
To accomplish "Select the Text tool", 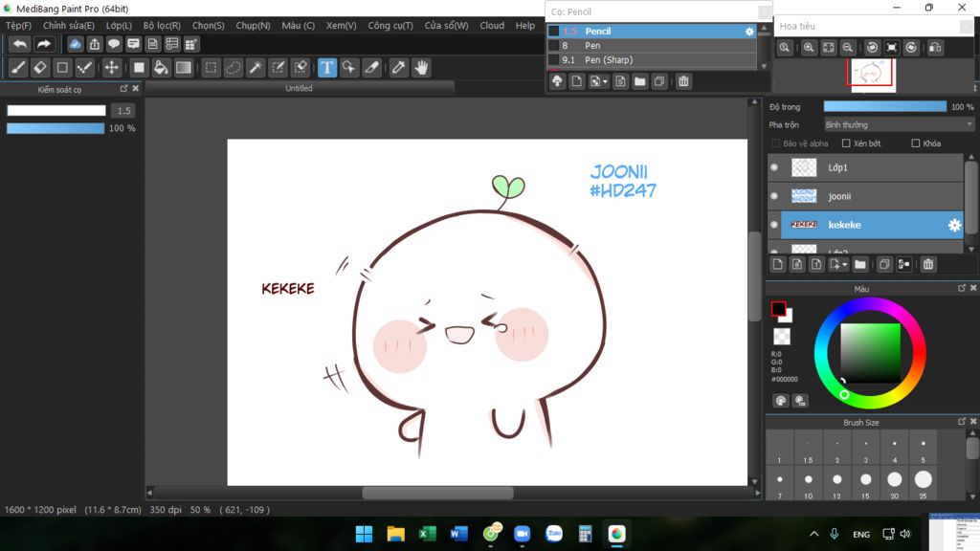I will [x=327, y=68].
